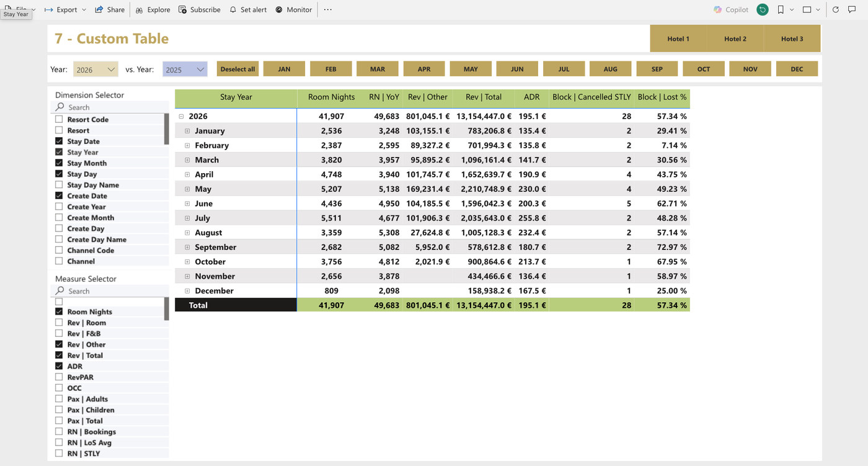Disable the ADR measure checkbox
This screenshot has height=466, width=868.
point(59,366)
